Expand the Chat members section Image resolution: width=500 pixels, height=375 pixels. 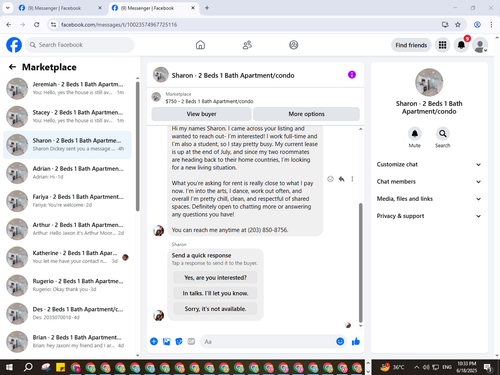(429, 182)
